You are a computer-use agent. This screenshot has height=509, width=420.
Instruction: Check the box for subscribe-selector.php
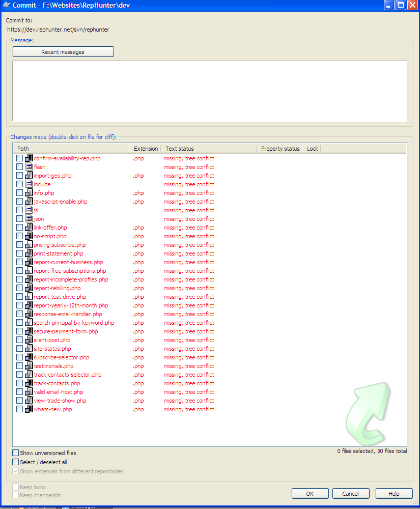[19, 357]
